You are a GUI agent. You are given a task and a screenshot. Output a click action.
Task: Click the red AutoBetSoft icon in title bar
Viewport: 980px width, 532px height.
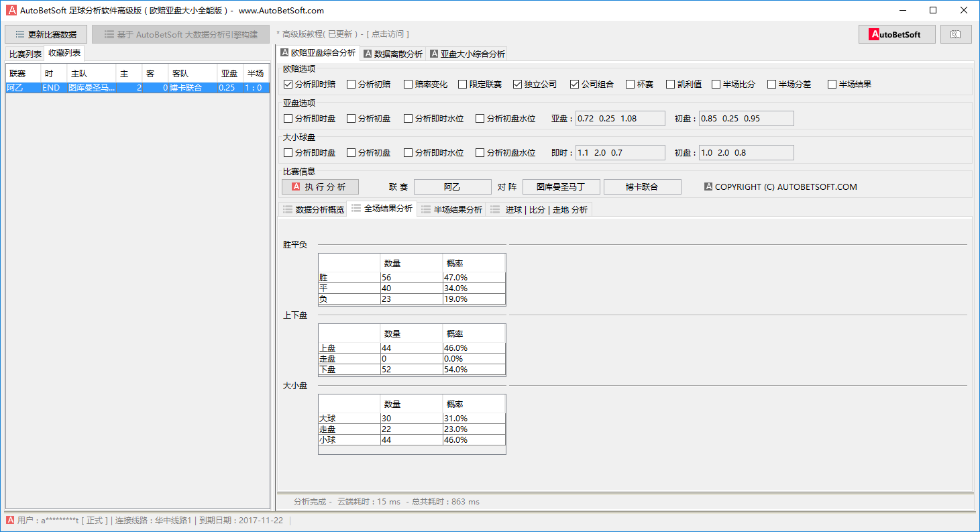[x=11, y=10]
